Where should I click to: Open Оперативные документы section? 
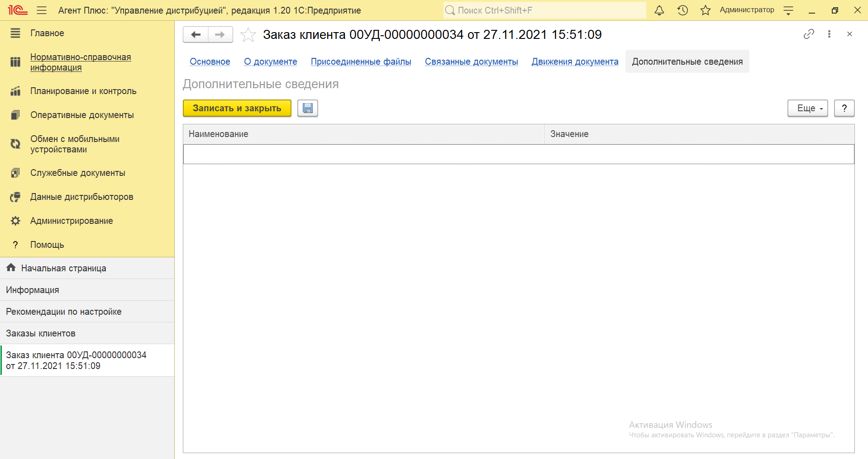coord(82,115)
